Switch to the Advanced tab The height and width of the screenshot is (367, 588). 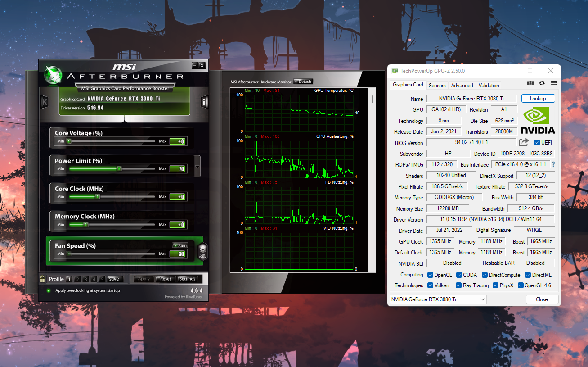pos(462,86)
